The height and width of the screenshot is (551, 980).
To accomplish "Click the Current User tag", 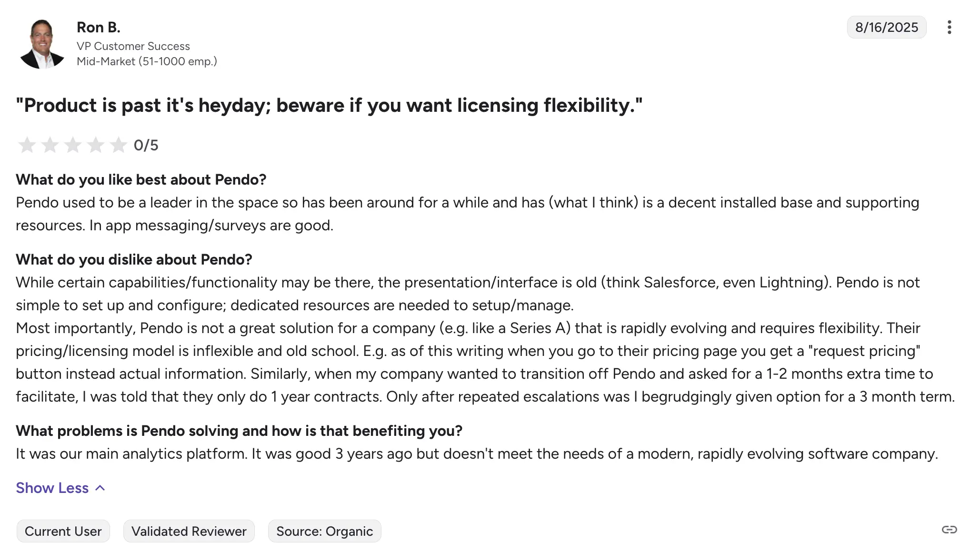I will pyautogui.click(x=63, y=531).
